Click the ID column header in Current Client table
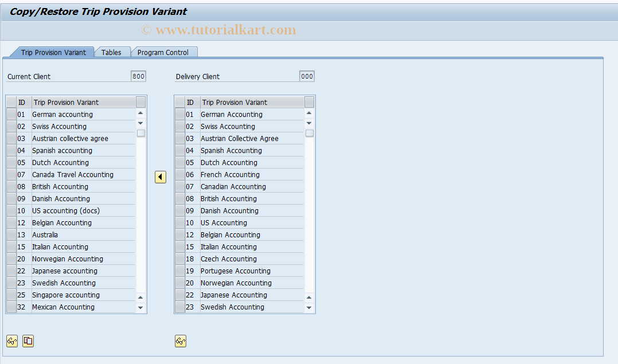 point(24,103)
